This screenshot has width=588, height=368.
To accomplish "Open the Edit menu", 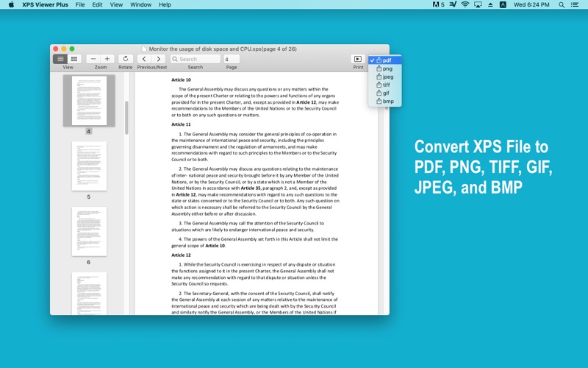I will 97,4.
